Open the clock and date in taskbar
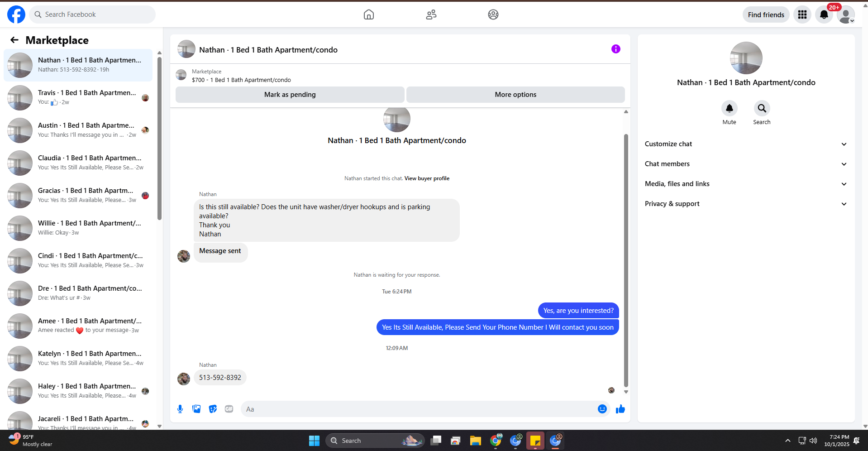This screenshot has height=451, width=868. [x=837, y=441]
